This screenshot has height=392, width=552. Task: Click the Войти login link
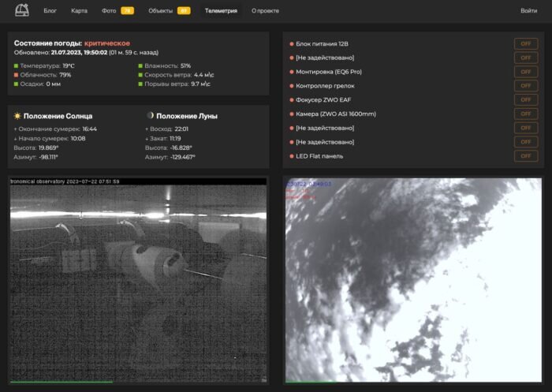pyautogui.click(x=529, y=10)
